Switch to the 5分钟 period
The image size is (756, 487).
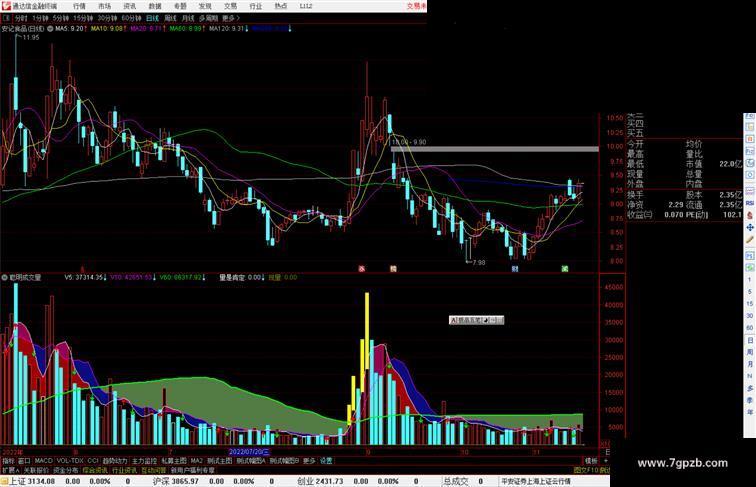tap(61, 18)
